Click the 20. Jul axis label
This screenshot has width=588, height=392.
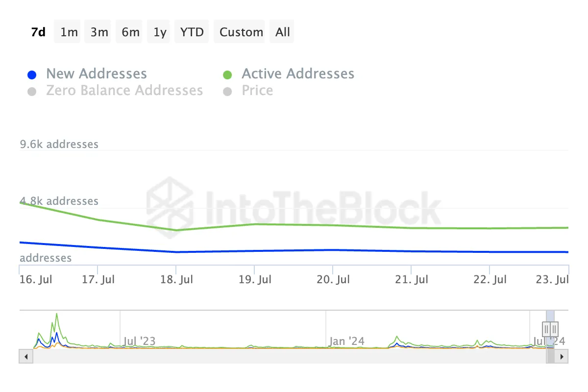(x=333, y=280)
